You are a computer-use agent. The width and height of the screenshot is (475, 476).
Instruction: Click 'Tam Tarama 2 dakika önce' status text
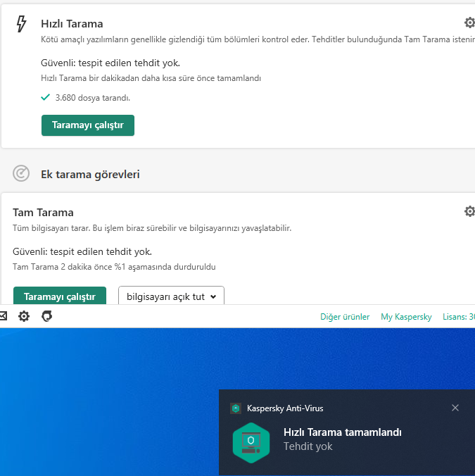click(x=114, y=267)
